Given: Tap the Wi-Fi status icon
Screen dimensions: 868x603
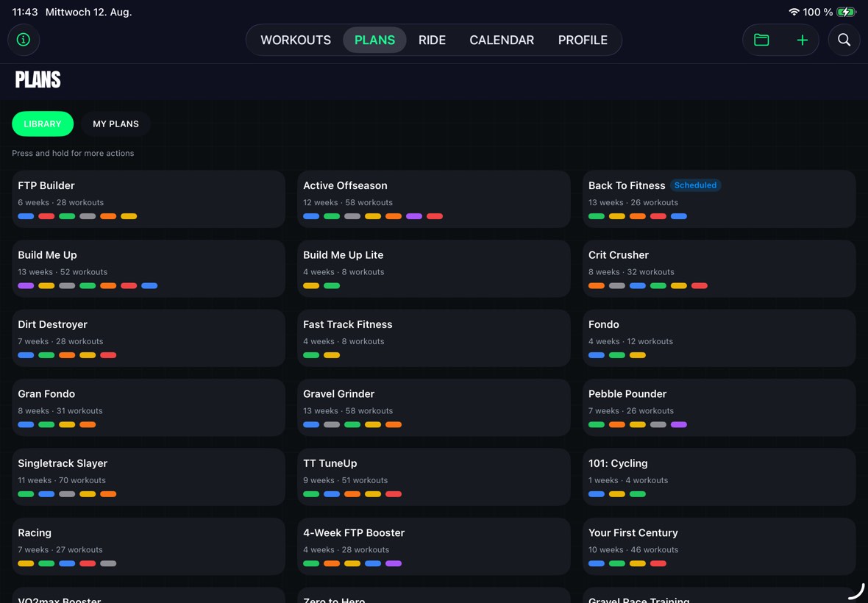Looking at the screenshot, I should point(794,12).
